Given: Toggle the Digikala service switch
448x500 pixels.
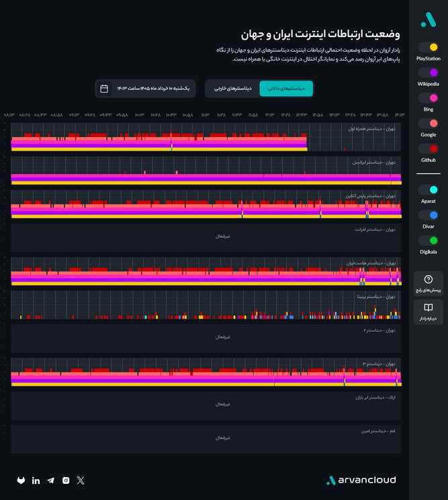Looking at the screenshot, I should [x=429, y=241].
